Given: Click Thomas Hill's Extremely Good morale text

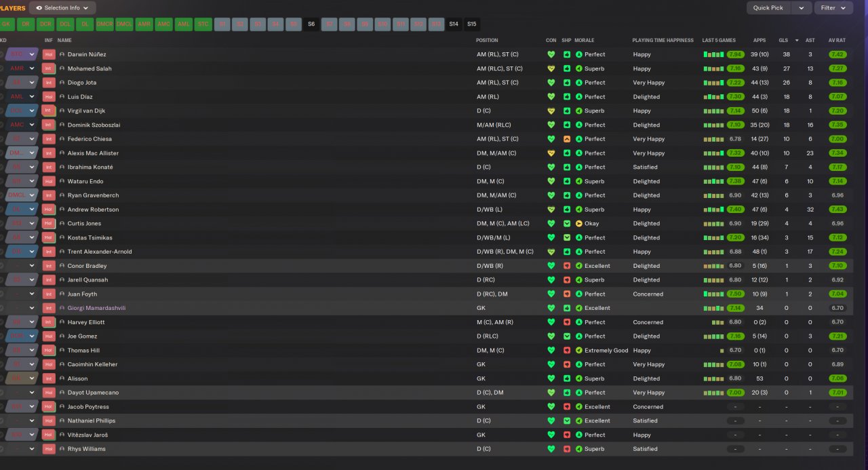Looking at the screenshot, I should tap(606, 351).
